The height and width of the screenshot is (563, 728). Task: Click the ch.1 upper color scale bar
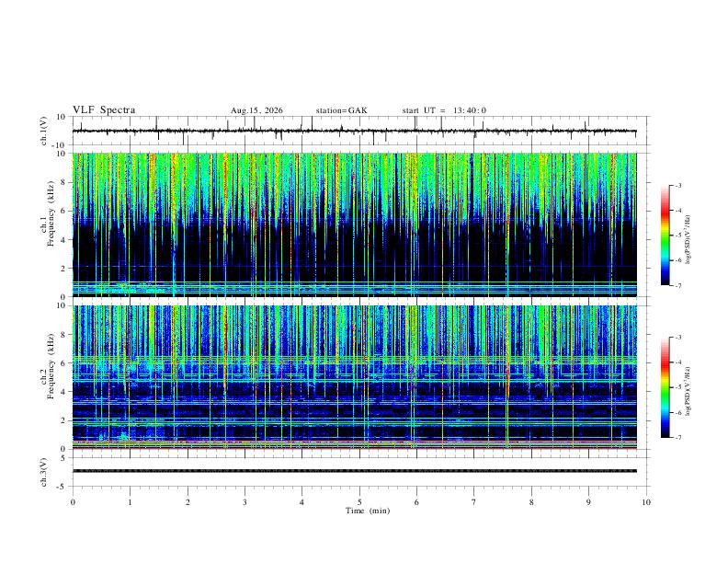pyautogui.click(x=665, y=236)
